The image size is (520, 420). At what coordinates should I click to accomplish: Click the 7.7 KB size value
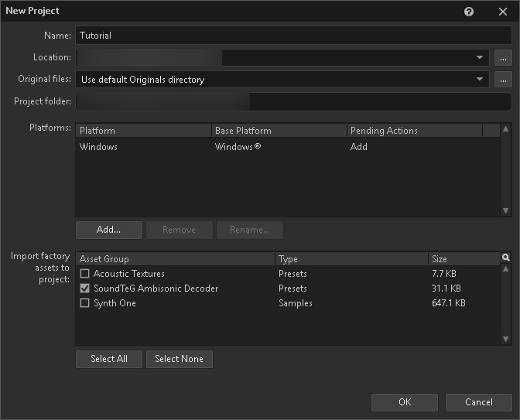point(443,274)
